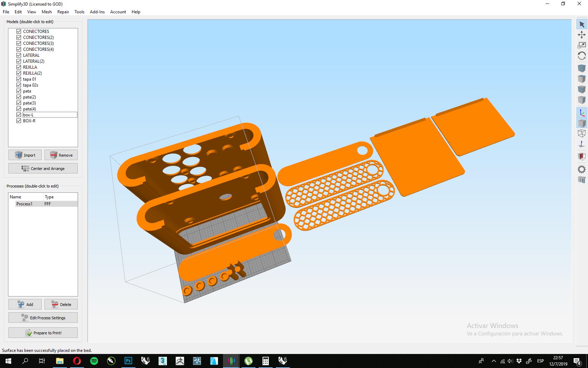Screen dimensions: 588x368
Task: Disable the pata(3) model checkbox
Action: pyautogui.click(x=19, y=103)
